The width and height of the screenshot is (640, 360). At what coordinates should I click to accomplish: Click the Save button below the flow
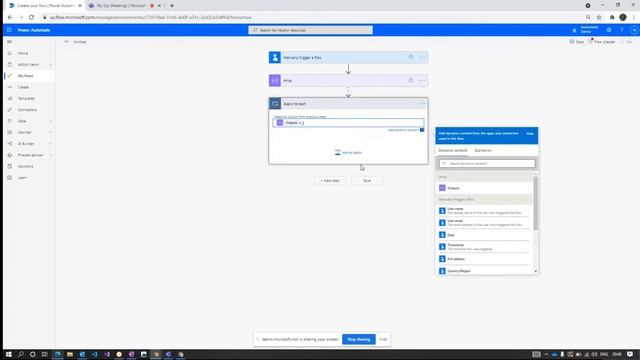(x=367, y=180)
